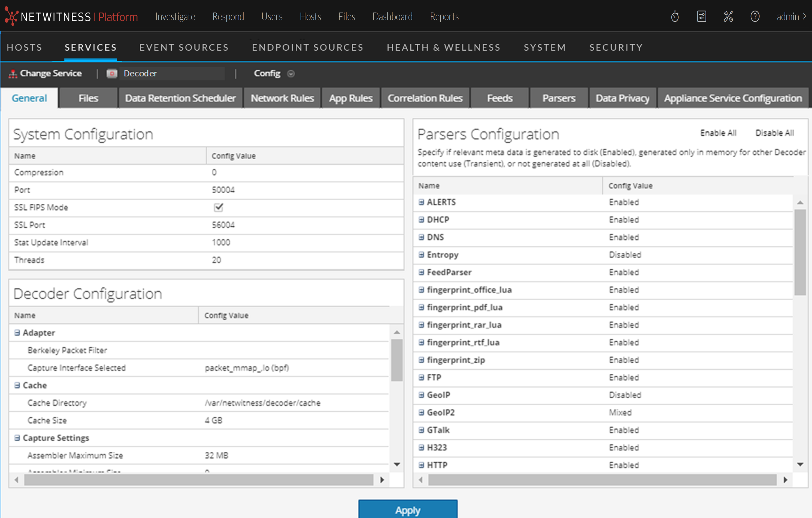The image size is (812, 518).
Task: Click the red Decoder service icon
Action: 112,74
